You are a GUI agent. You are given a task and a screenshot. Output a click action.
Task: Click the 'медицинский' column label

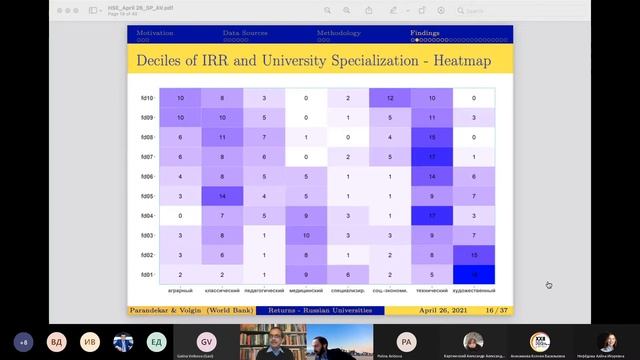point(306,291)
